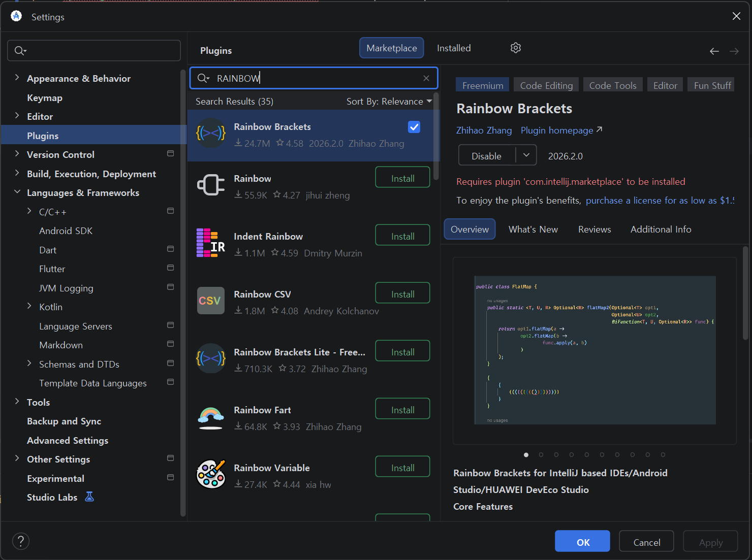Click the Plugin homepage link
This screenshot has width=752, height=560.
click(x=561, y=130)
